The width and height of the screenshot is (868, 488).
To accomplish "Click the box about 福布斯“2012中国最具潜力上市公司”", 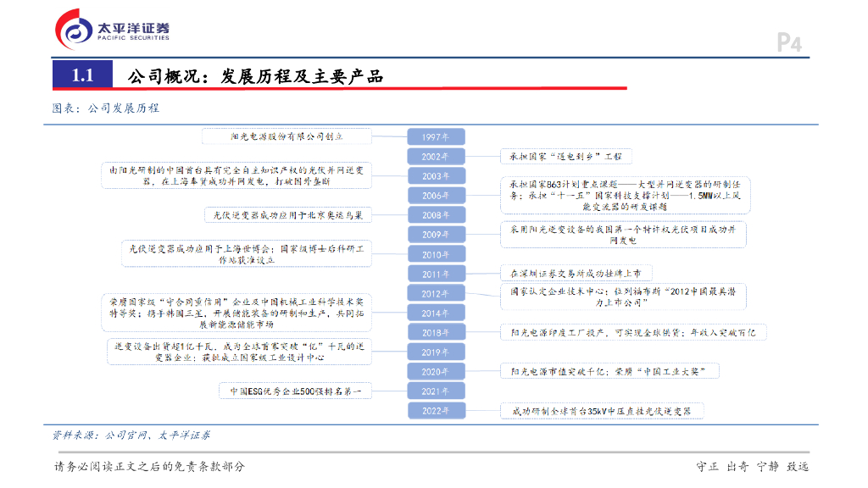I will 623,297.
